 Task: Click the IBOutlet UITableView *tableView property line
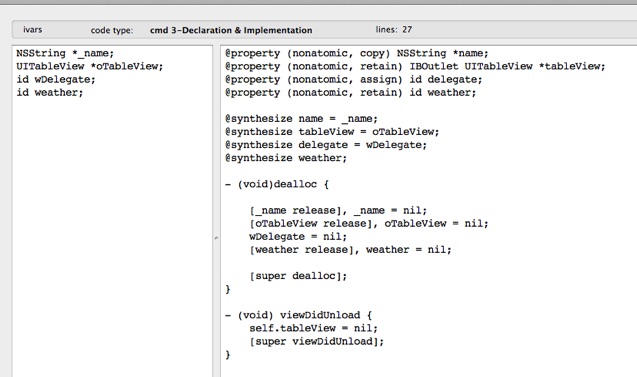point(415,66)
